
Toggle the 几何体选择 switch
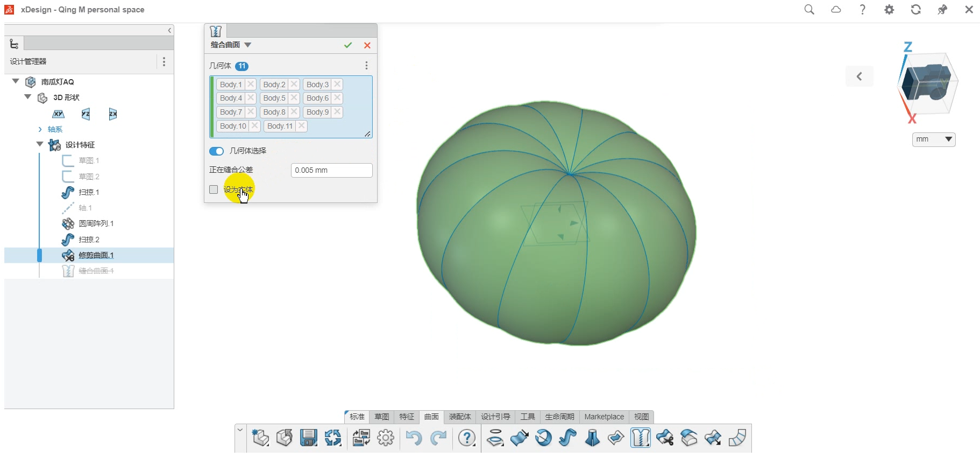[216, 151]
